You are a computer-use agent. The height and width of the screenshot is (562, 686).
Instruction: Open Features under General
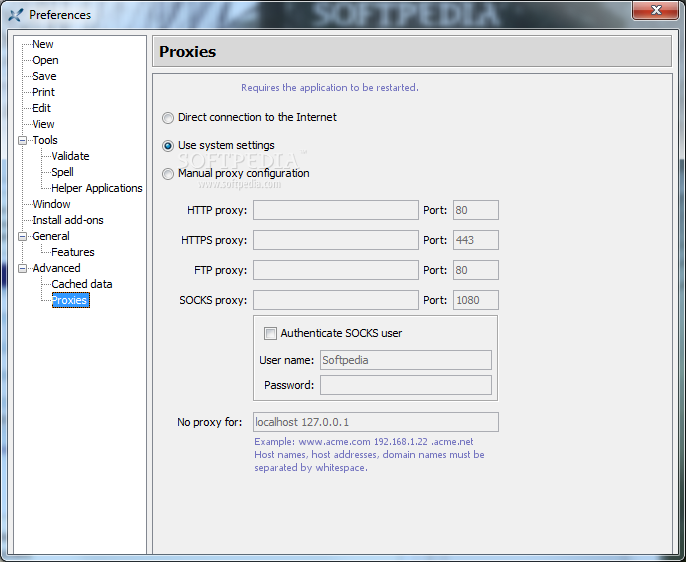pos(73,252)
